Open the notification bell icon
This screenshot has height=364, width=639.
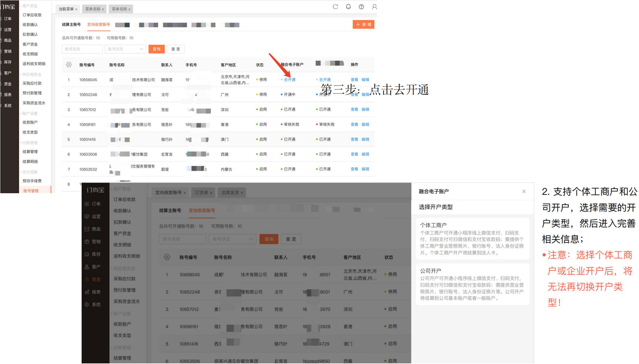coord(348,7)
